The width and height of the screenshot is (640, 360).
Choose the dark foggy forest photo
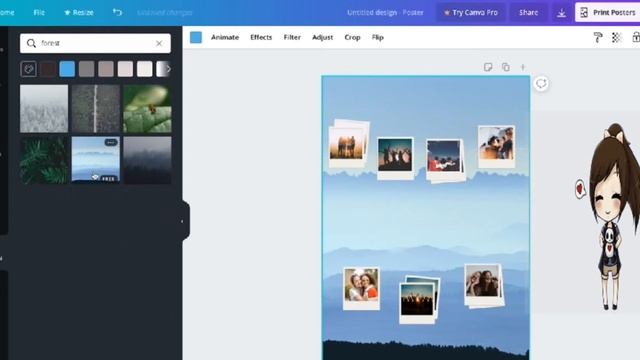(147, 160)
